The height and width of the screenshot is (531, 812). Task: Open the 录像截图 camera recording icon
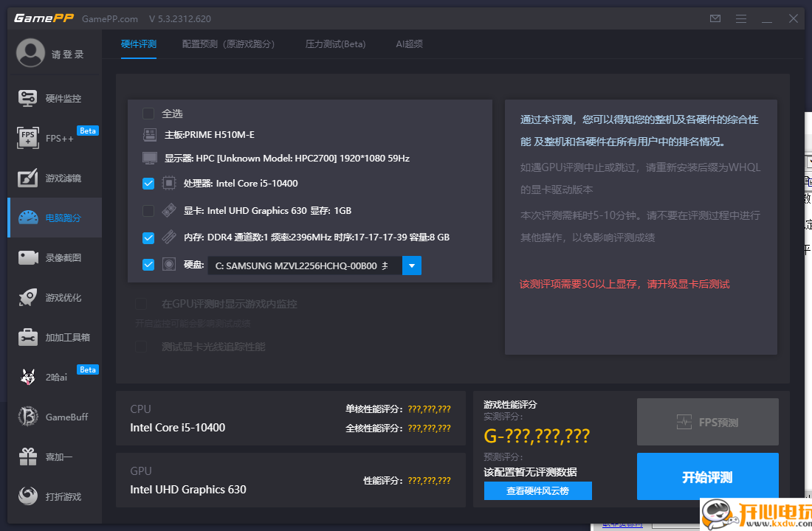pos(28,257)
